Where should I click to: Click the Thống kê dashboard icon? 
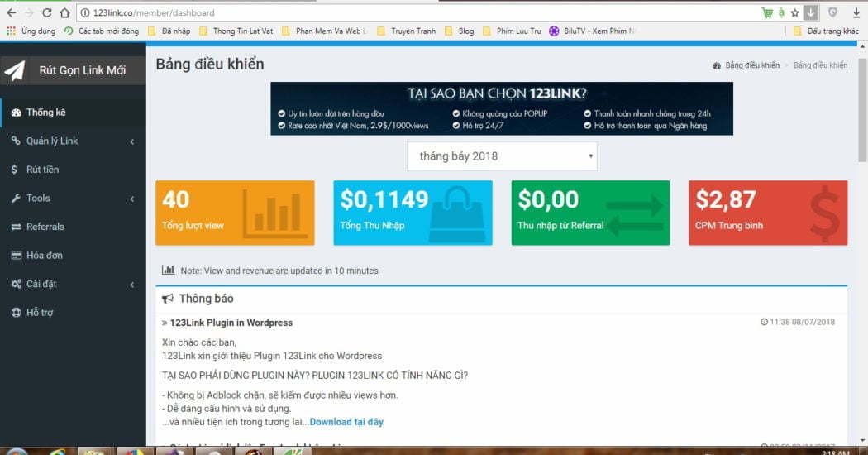tap(16, 113)
